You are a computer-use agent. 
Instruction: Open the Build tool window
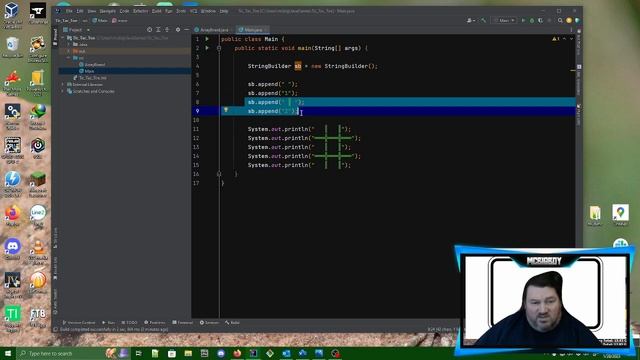click(232, 322)
